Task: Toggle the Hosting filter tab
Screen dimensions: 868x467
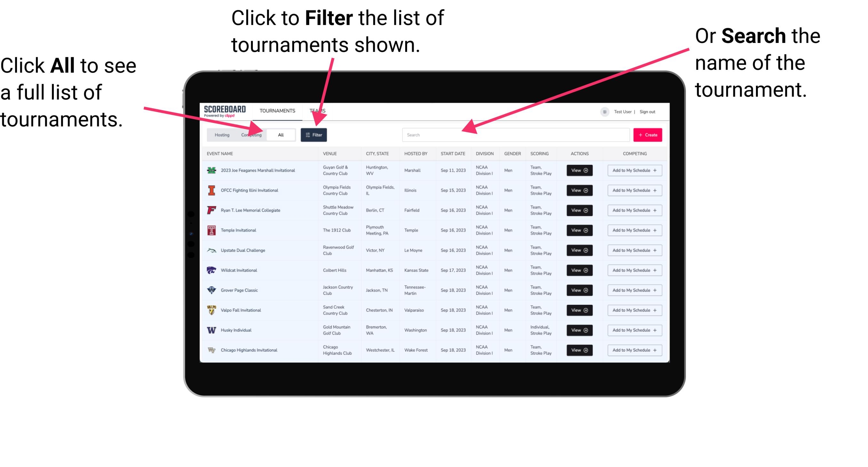Action: point(221,134)
